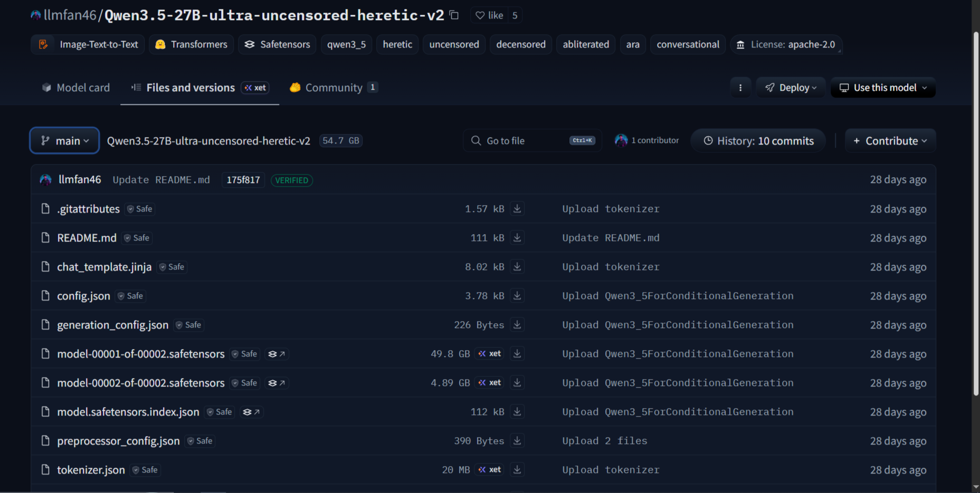This screenshot has width=980, height=493.
Task: Open viewer icon for model.safetensors.index.json
Action: coord(251,412)
